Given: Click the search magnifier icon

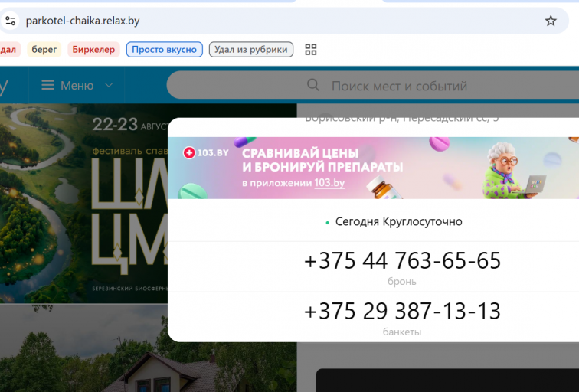Looking at the screenshot, I should (313, 85).
